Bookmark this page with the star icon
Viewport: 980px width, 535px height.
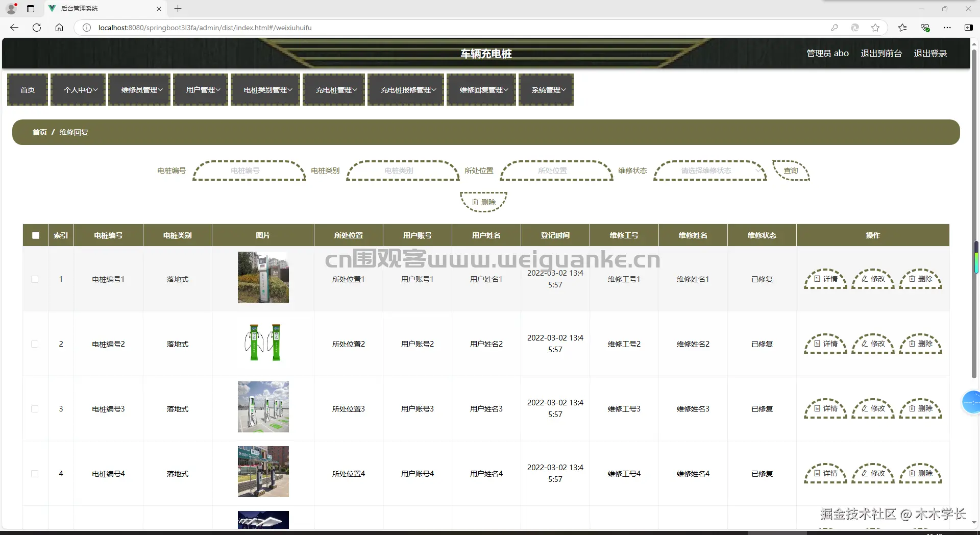[x=875, y=28]
